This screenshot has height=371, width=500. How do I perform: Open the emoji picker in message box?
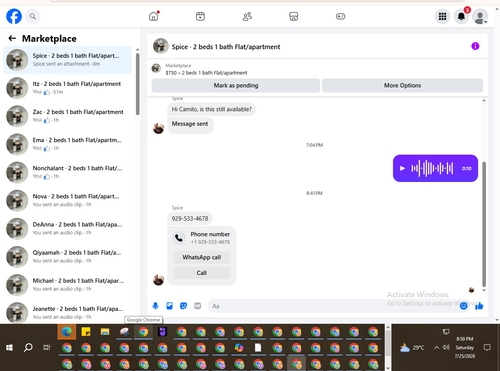(464, 306)
